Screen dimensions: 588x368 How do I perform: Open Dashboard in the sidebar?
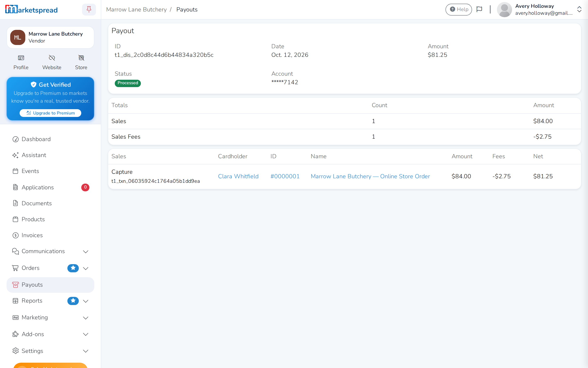(50, 139)
